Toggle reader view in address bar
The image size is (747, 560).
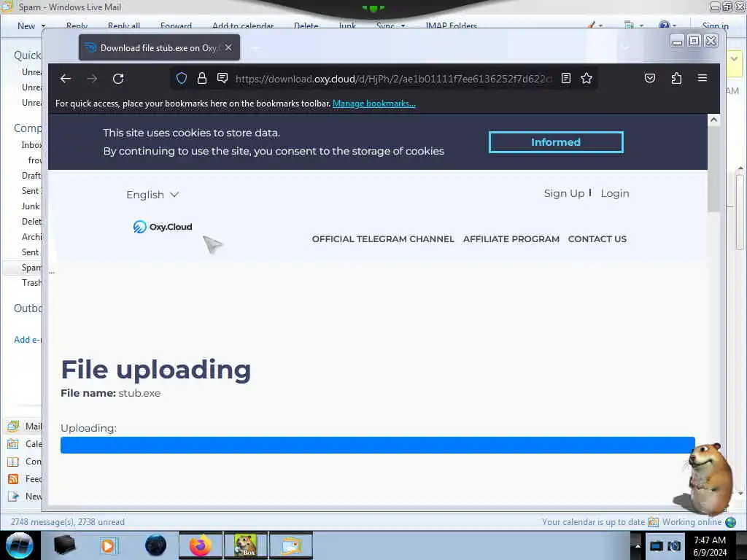pyautogui.click(x=566, y=78)
